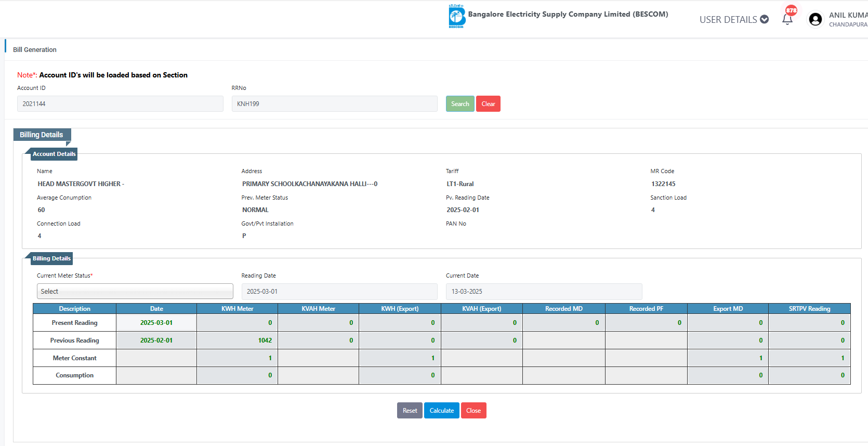Select the Account Details section label

(x=54, y=154)
